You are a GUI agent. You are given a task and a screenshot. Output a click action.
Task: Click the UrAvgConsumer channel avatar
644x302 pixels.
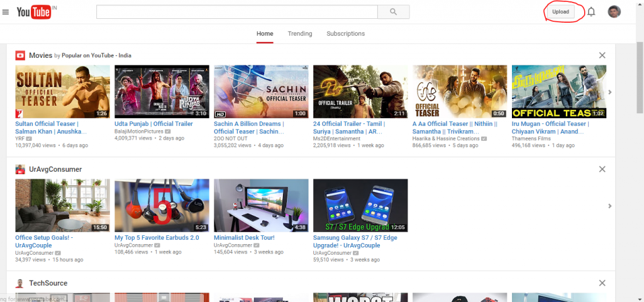pyautogui.click(x=20, y=169)
